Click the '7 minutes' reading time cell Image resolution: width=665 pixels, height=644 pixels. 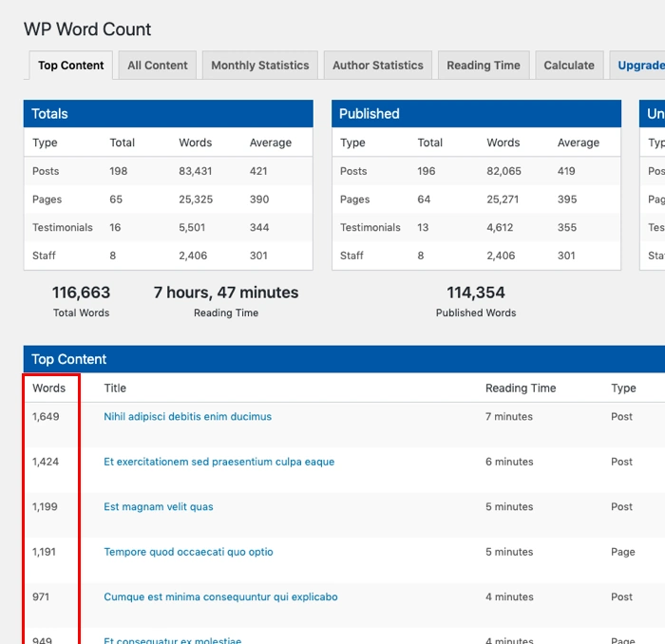click(509, 416)
